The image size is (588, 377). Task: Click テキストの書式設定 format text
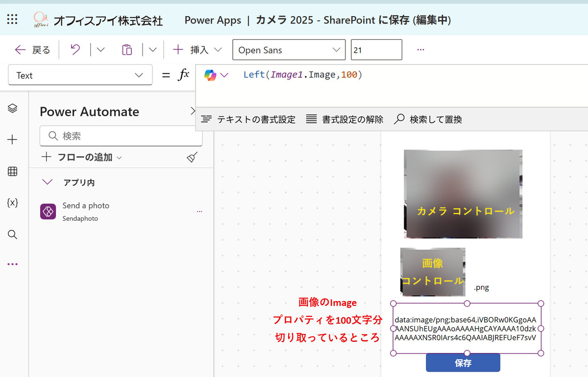(x=248, y=119)
